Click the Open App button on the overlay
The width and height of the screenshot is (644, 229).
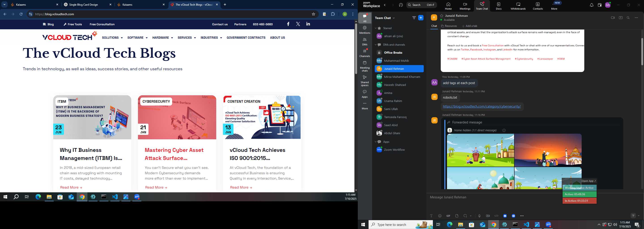tap(589, 181)
